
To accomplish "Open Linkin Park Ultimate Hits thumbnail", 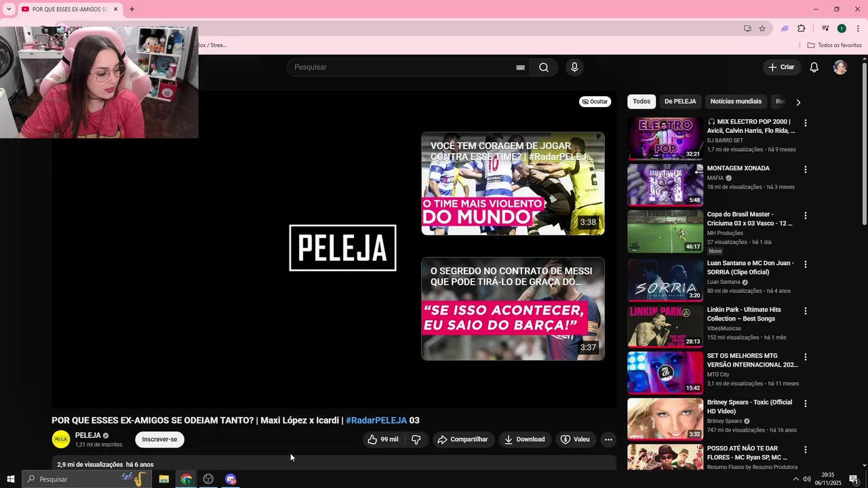I will pos(665,327).
